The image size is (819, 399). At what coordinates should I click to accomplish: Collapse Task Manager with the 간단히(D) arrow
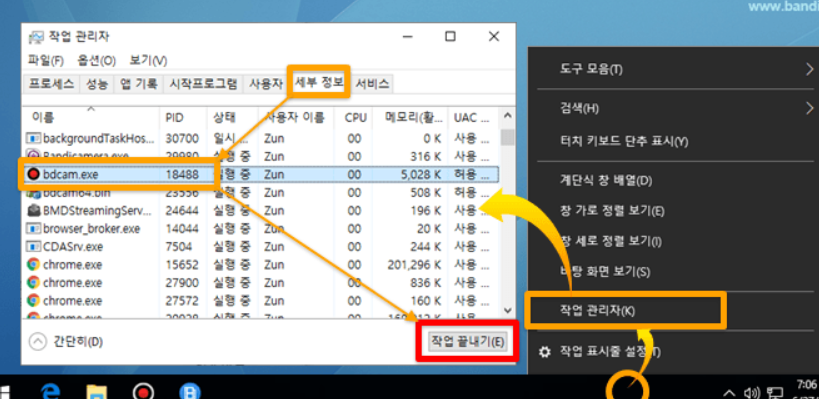click(x=38, y=342)
